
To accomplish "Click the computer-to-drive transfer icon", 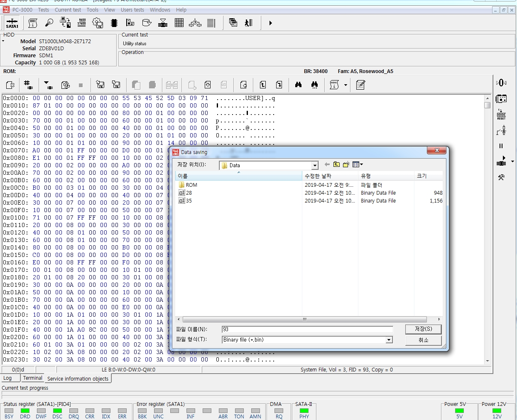I will [65, 23].
